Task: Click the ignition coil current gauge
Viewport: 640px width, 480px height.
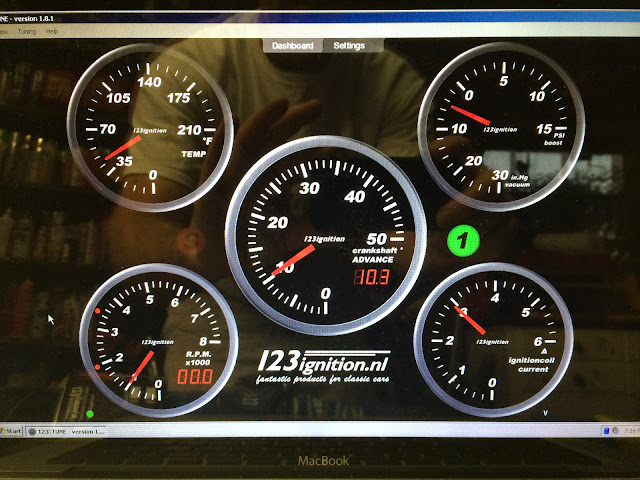Action: 493,340
